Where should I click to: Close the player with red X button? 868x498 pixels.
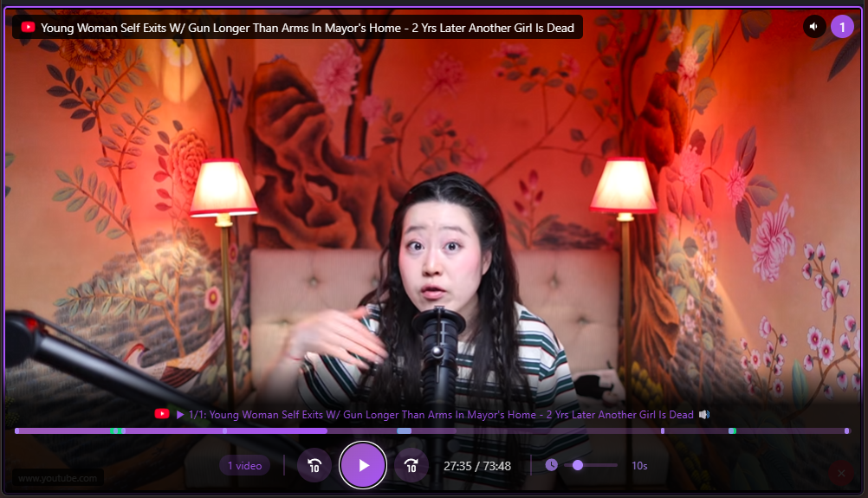(839, 473)
